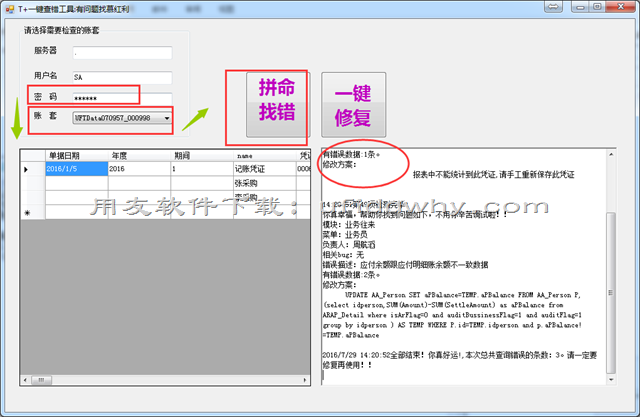Viewport: 640px width, 417px height.
Task: Click grid horizontal scrollbar right arrow
Action: coord(305,381)
